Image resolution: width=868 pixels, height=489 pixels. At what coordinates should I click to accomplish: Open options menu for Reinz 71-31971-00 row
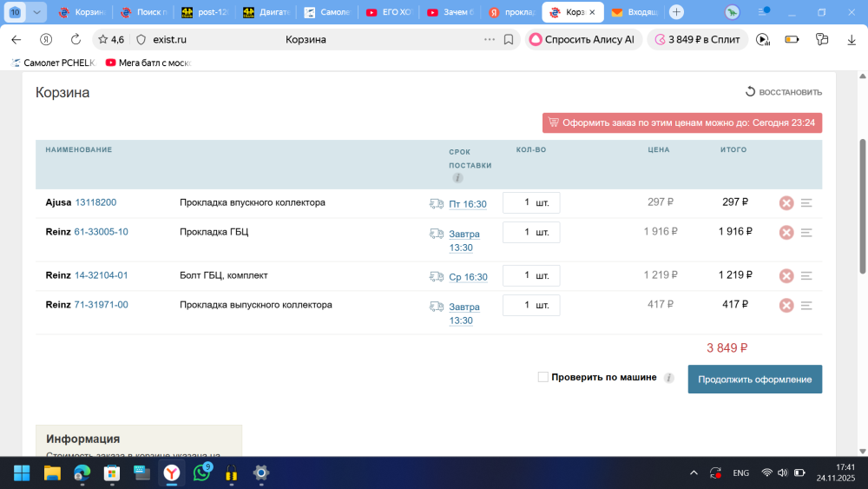pos(806,306)
